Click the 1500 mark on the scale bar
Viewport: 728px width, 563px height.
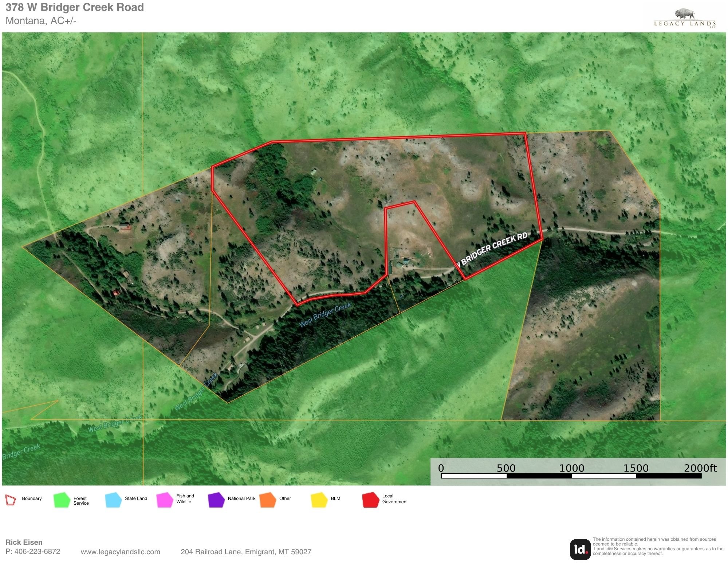(x=636, y=468)
